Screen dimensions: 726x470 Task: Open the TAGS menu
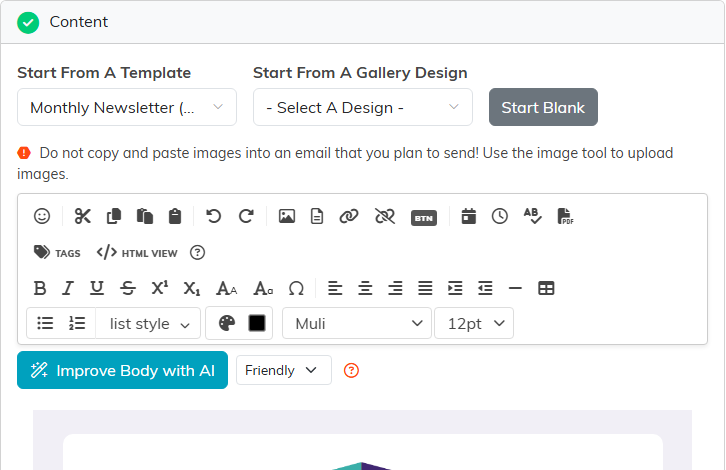click(57, 253)
